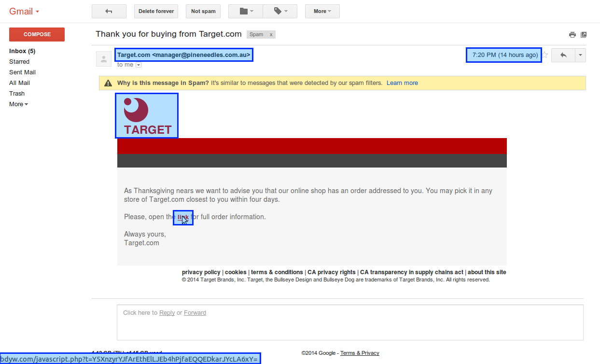Click inside the reply text box
The width and height of the screenshot is (600, 364).
(x=350, y=322)
